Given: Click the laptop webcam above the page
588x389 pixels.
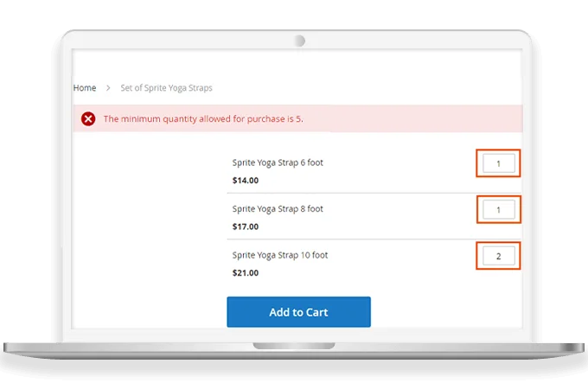Looking at the screenshot, I should pos(299,41).
